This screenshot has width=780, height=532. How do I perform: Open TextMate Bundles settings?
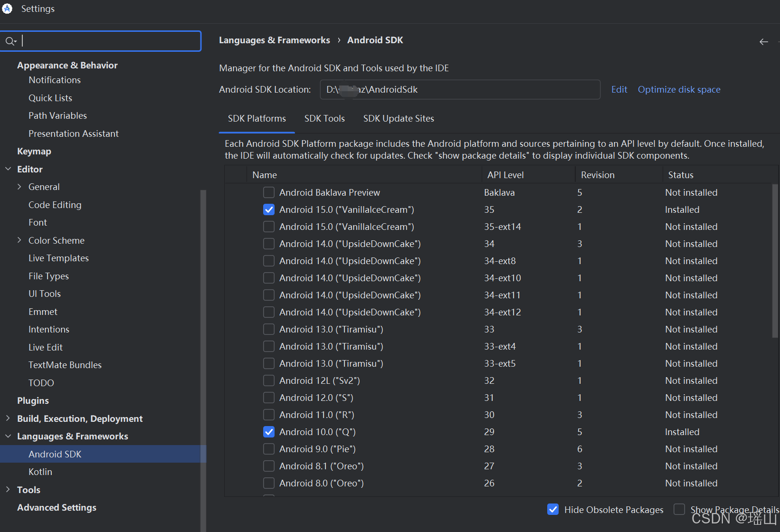(65, 365)
